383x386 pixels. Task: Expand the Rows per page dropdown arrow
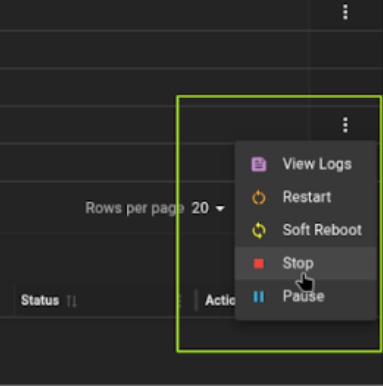220,209
